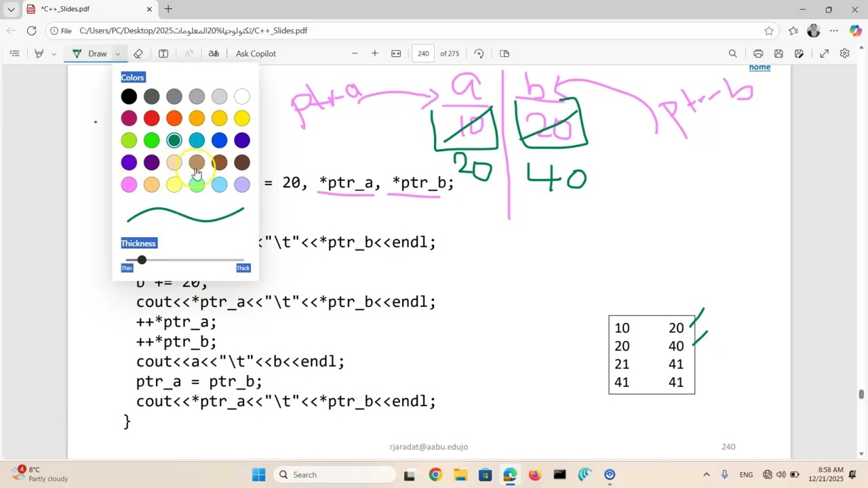Collapse the Draw options dropdown arrow
The height and width of the screenshot is (488, 868).
click(x=117, y=54)
